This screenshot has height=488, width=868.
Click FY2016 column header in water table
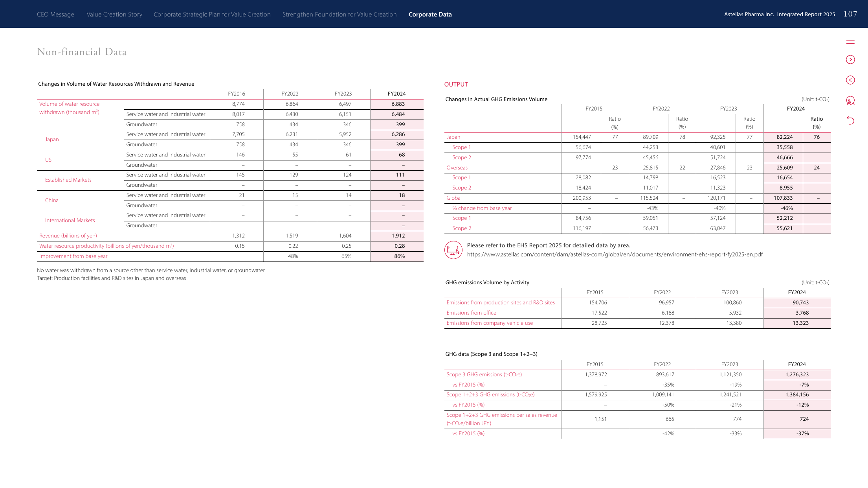[237, 94]
